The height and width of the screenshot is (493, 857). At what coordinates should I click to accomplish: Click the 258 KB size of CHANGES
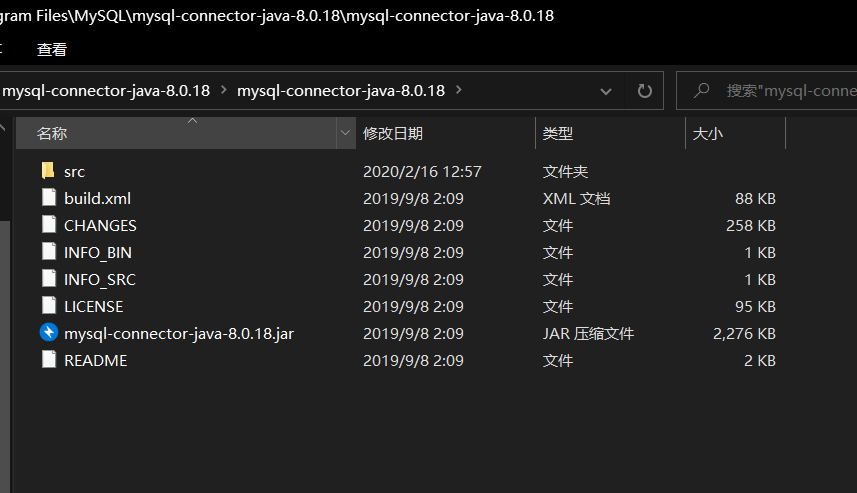[x=751, y=225]
